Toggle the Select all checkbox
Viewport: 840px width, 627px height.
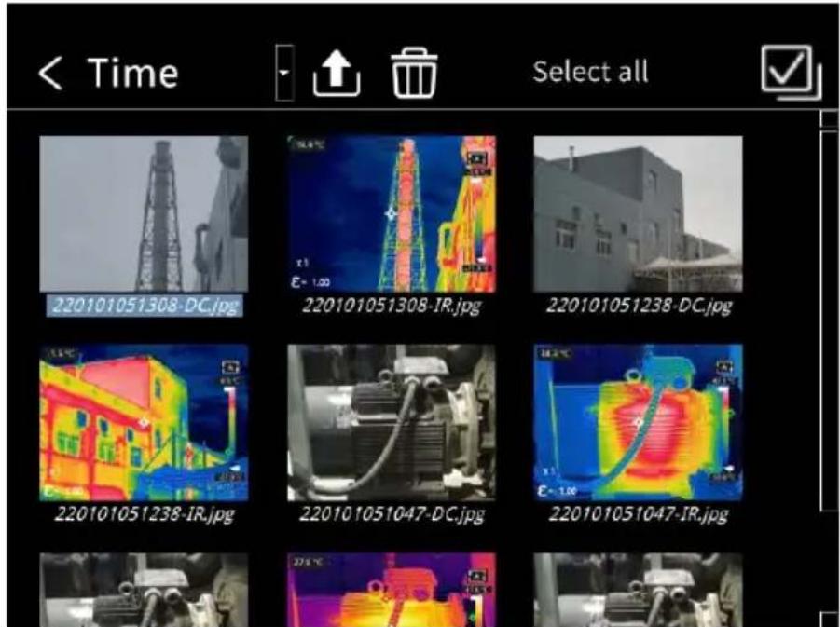[791, 72]
